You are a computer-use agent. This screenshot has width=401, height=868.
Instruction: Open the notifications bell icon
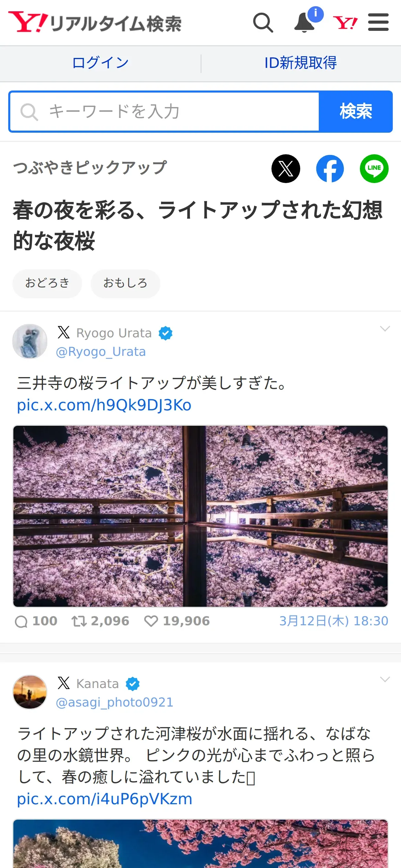pyautogui.click(x=305, y=23)
